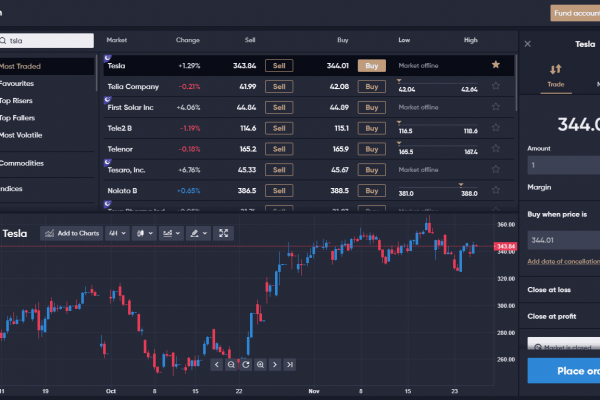
Task: Buy First Solar Inc
Action: click(372, 107)
